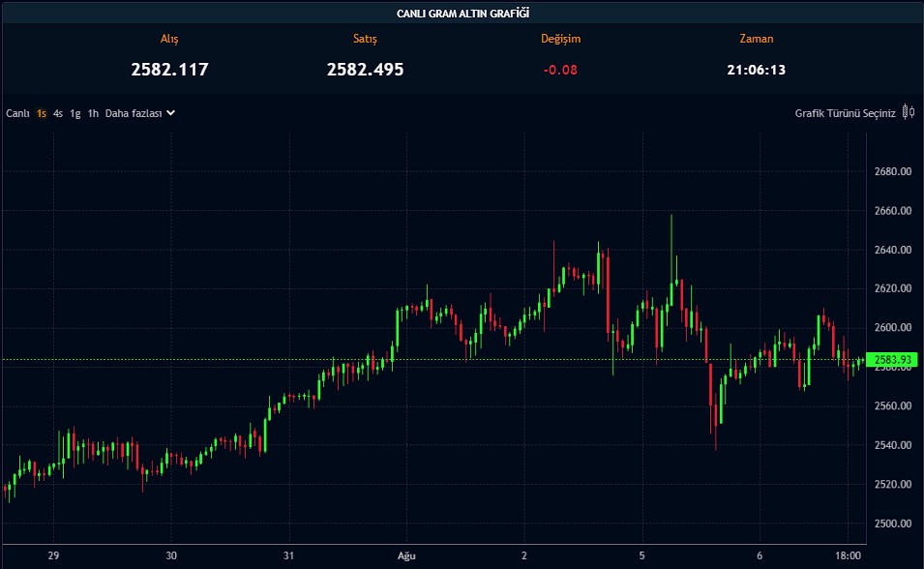Click the Satış price 2582.495

(x=365, y=70)
